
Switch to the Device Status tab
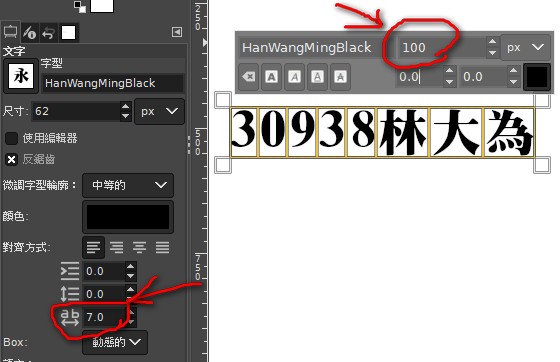point(30,33)
